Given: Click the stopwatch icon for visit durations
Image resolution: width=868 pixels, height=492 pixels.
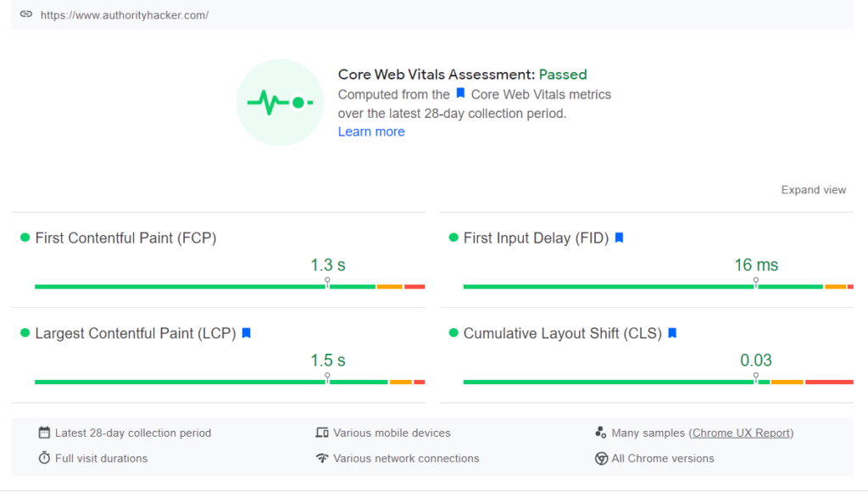Looking at the screenshot, I should pyautogui.click(x=44, y=458).
